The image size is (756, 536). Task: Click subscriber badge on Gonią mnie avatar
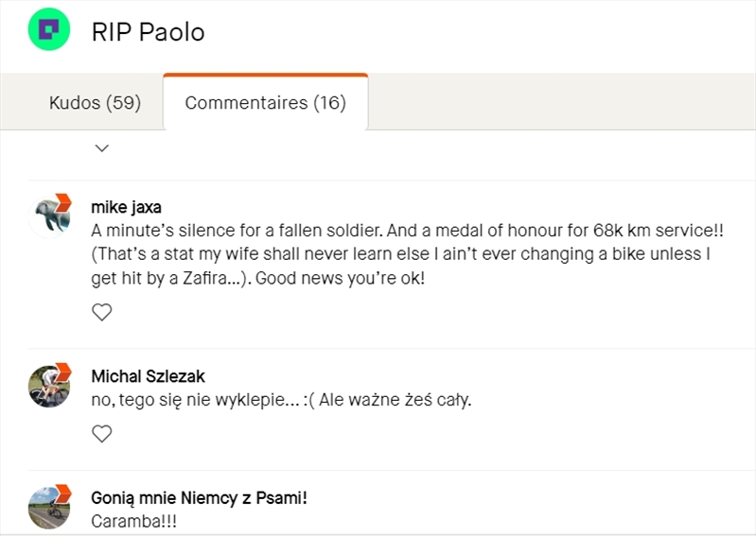coord(63,493)
